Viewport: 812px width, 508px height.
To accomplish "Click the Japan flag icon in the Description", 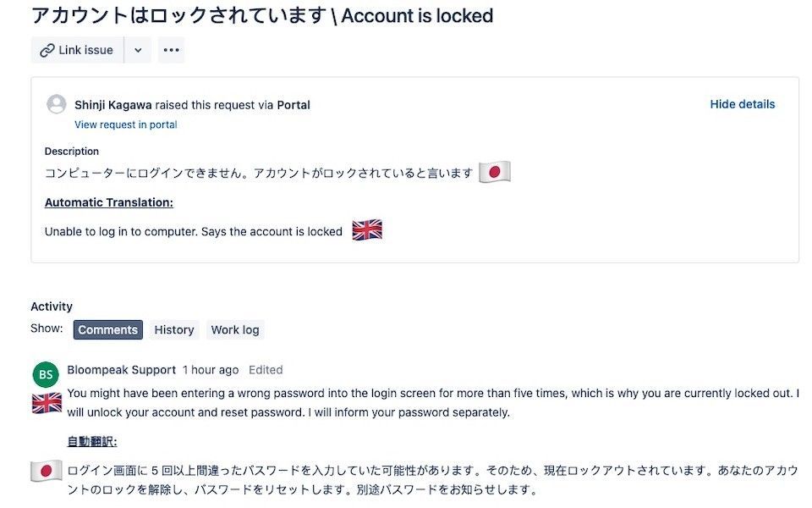I will click(x=494, y=171).
